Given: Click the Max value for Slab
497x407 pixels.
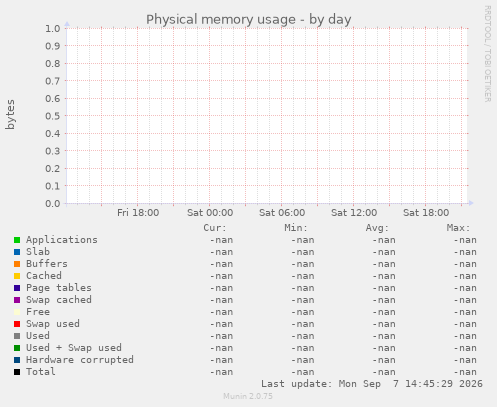Looking at the screenshot, I should coord(465,252).
